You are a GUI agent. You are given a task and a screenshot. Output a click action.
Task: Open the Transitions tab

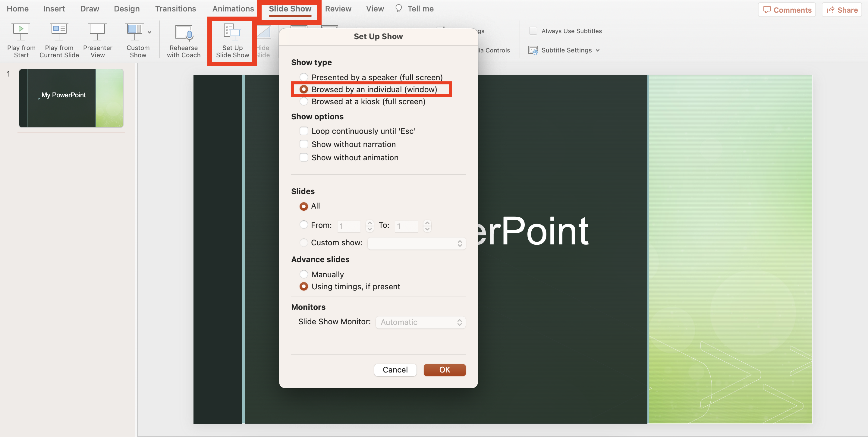point(175,9)
